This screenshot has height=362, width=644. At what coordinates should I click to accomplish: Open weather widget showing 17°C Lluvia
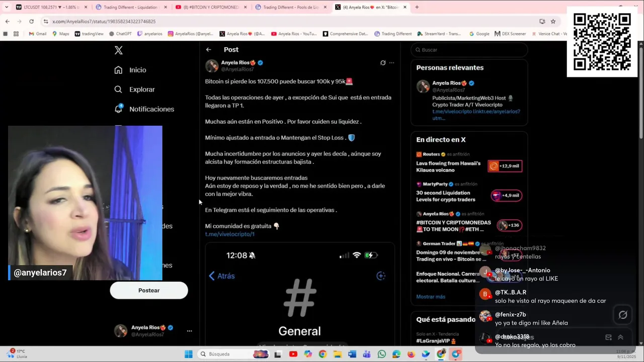17,354
